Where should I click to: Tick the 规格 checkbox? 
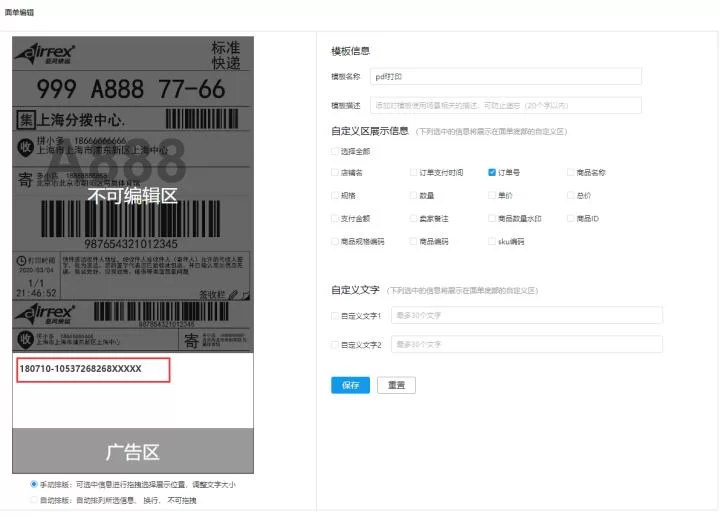[335, 195]
